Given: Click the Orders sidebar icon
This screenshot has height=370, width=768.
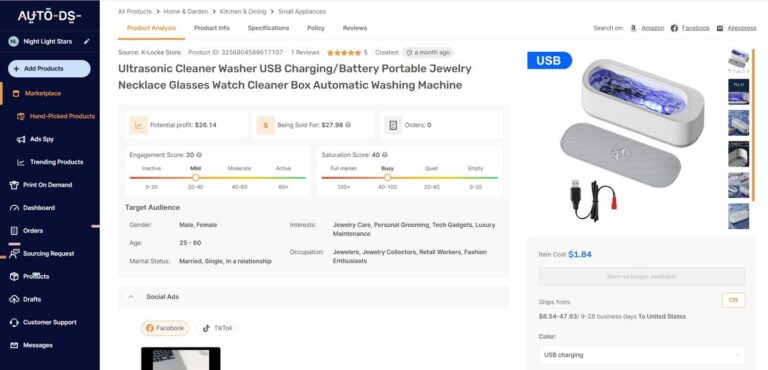Looking at the screenshot, I should [x=14, y=231].
